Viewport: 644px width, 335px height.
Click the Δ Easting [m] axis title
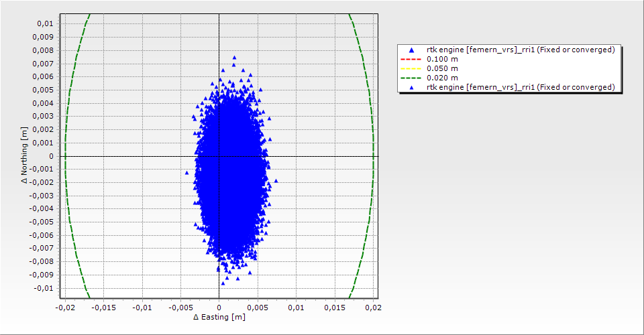(219, 317)
